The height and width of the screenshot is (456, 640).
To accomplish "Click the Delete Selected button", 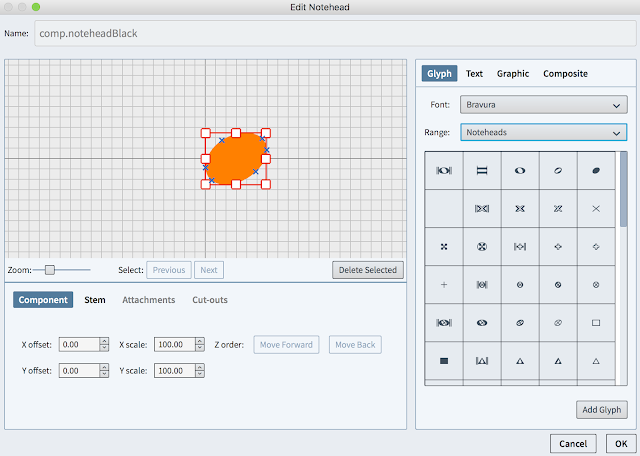I will [x=367, y=270].
